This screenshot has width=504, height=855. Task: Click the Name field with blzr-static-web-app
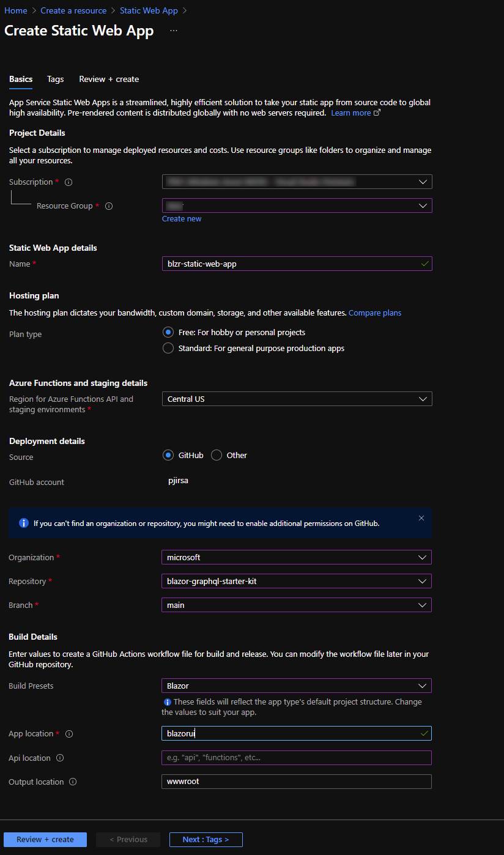point(297,264)
